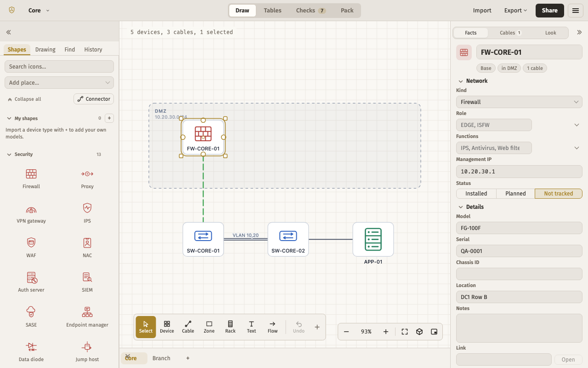588x368 pixels.
Task: Select the Auth server shape
Action: [x=31, y=277]
